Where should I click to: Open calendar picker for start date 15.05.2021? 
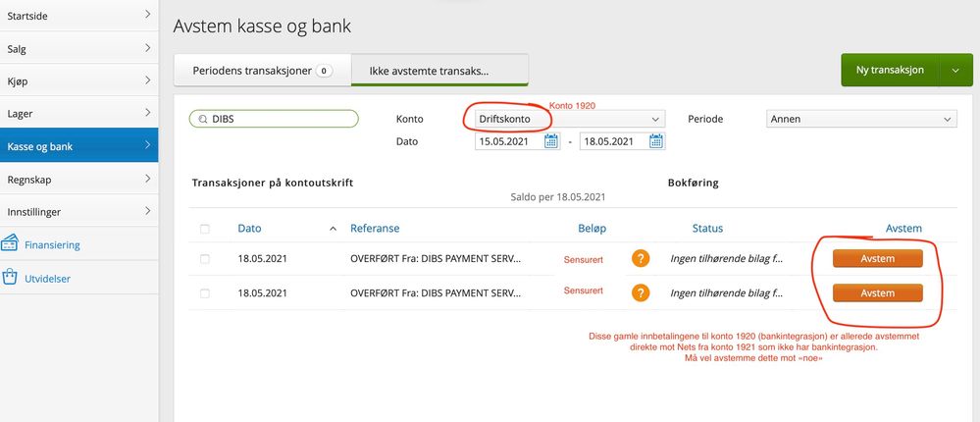(550, 140)
